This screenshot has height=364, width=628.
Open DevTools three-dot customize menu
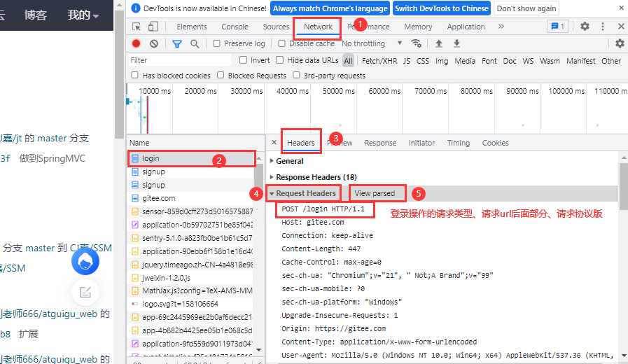click(x=603, y=27)
